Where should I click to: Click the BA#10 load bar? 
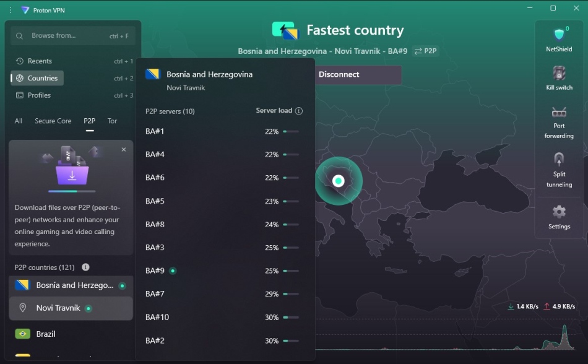(x=291, y=318)
